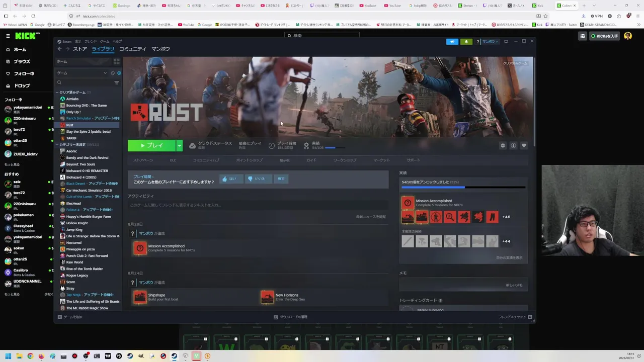Open フレンド&チャット friends chat

point(515,317)
